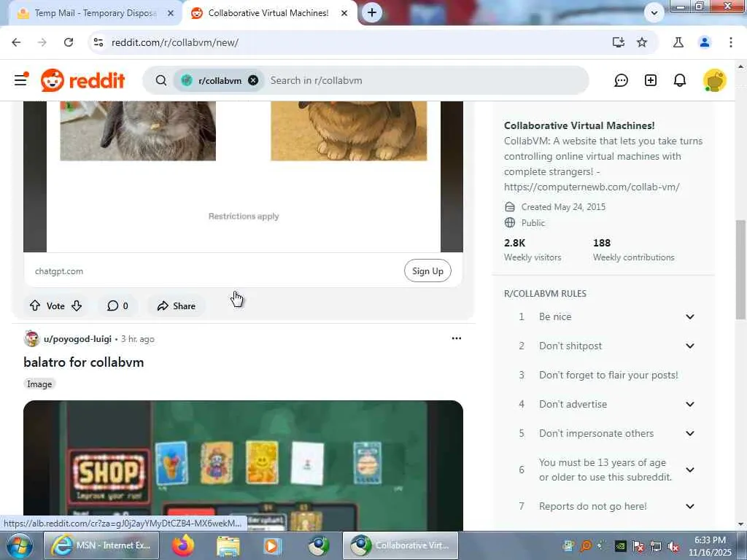Click Don't forget to flair your posts

point(608,376)
